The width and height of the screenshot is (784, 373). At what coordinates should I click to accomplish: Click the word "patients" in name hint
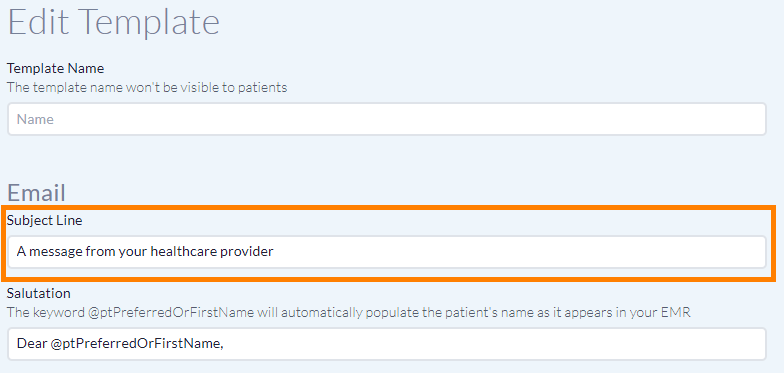point(265,88)
